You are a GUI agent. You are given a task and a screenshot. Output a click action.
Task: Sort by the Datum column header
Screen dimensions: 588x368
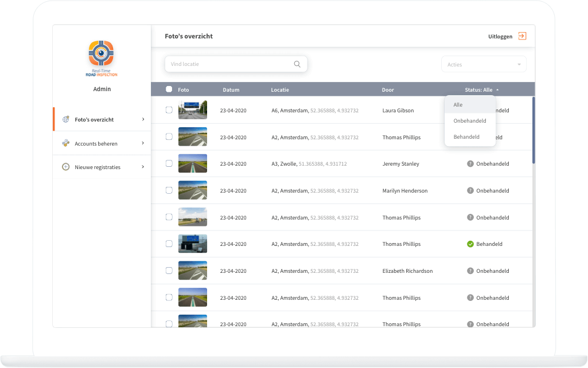pos(231,90)
